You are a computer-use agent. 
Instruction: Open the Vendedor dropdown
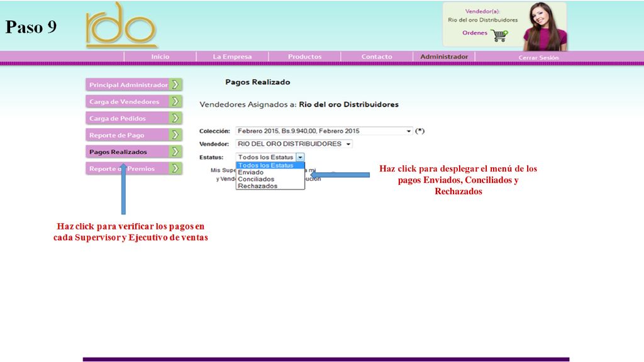pos(294,144)
